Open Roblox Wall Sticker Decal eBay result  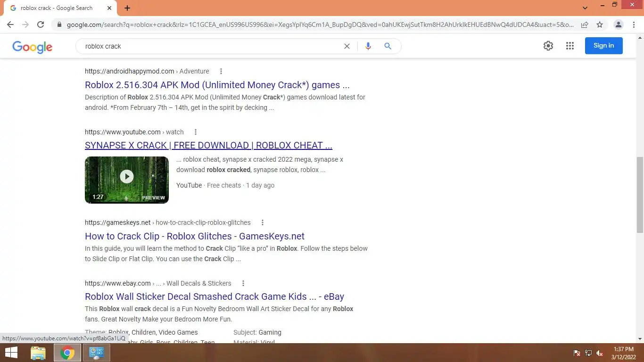click(x=215, y=296)
